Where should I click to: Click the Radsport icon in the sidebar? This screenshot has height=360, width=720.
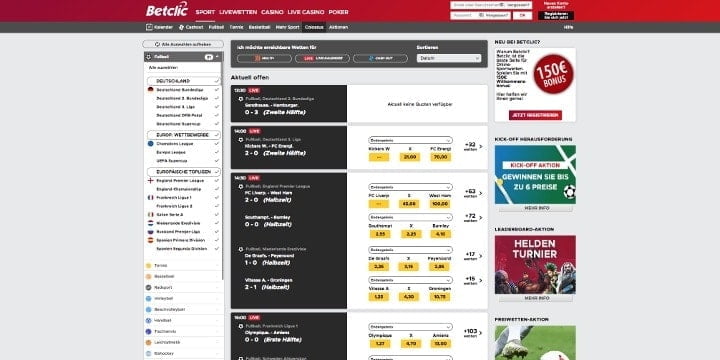(148, 287)
